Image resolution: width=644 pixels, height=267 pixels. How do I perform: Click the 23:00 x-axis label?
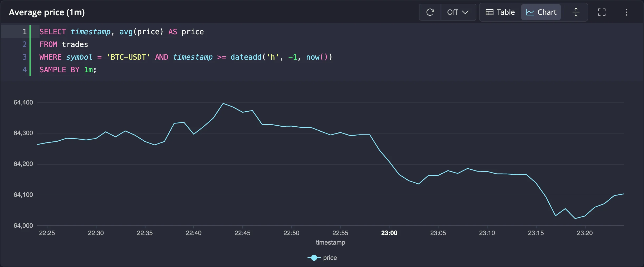tap(389, 233)
